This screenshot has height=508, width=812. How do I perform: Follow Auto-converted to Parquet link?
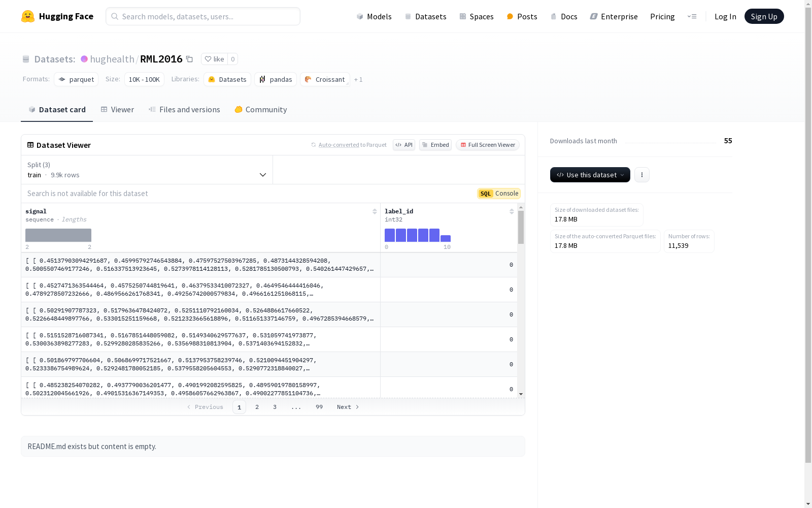(x=339, y=145)
